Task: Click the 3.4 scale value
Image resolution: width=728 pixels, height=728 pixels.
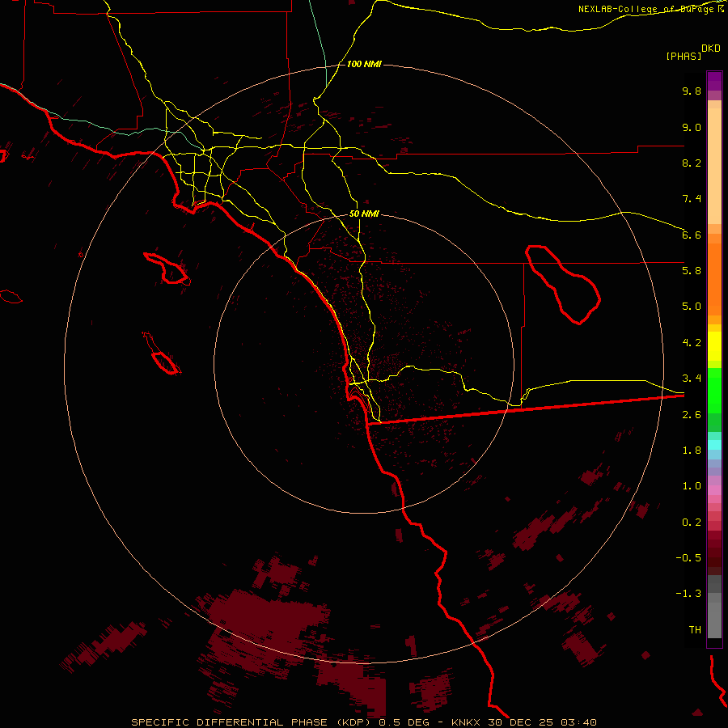Action: pos(692,379)
